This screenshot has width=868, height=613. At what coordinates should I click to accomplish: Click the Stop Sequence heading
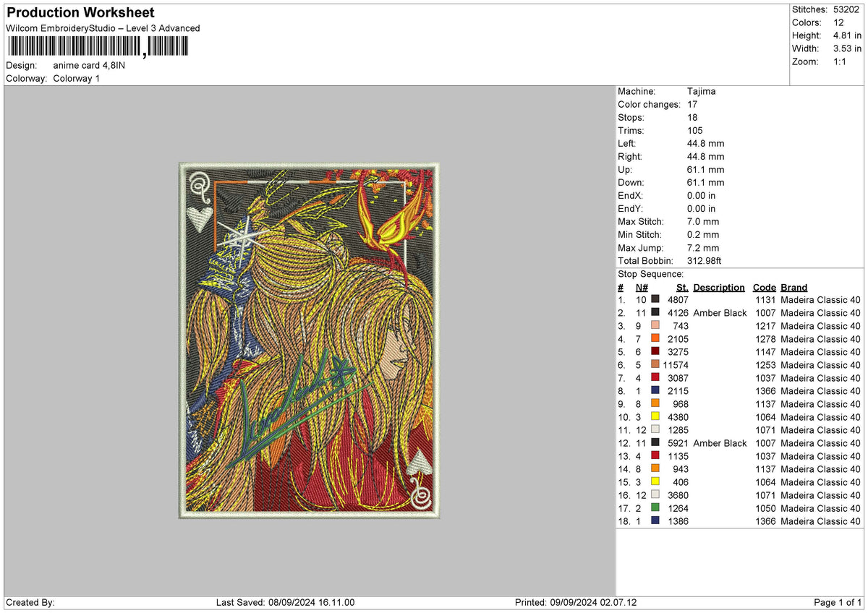(650, 274)
